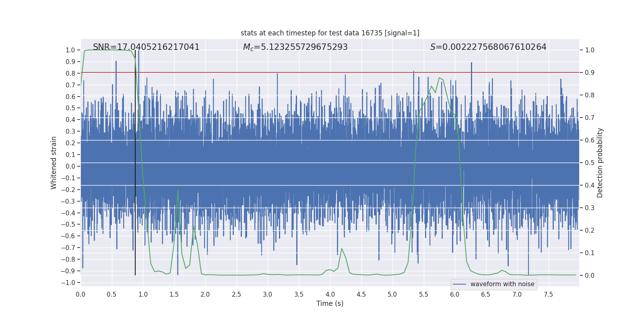Click the blue line sample in legend
644x322 pixels.
[459, 284]
